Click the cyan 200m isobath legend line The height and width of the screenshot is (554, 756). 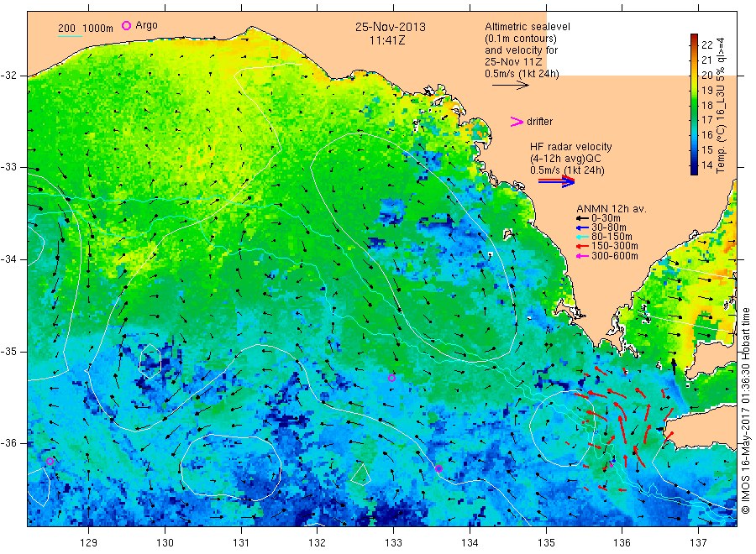click(x=70, y=36)
